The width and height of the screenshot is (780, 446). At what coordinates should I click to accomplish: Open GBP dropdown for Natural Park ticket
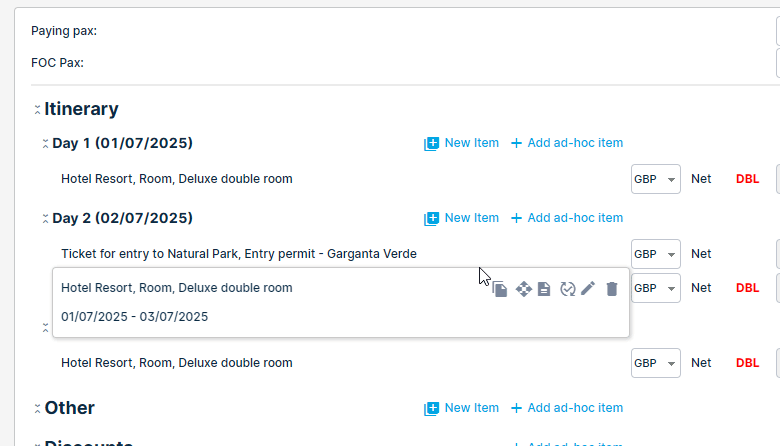click(x=656, y=254)
